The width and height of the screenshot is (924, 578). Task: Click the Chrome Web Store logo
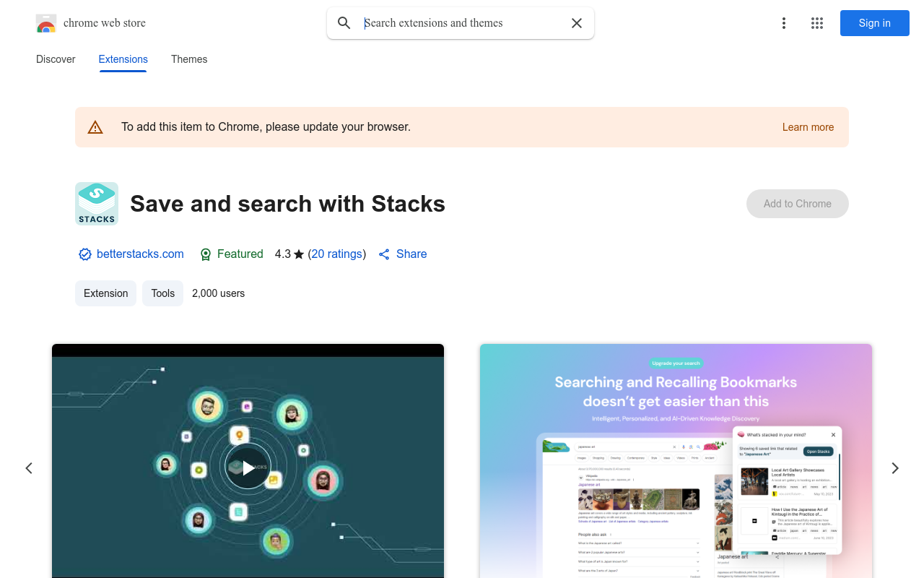point(46,23)
